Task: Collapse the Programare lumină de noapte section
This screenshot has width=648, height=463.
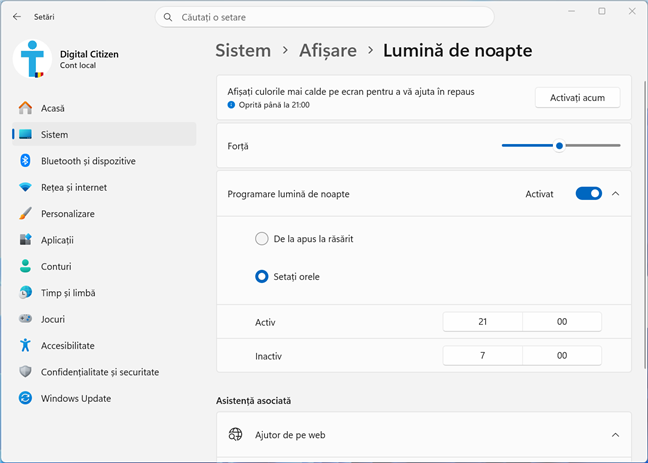Action: 615,193
